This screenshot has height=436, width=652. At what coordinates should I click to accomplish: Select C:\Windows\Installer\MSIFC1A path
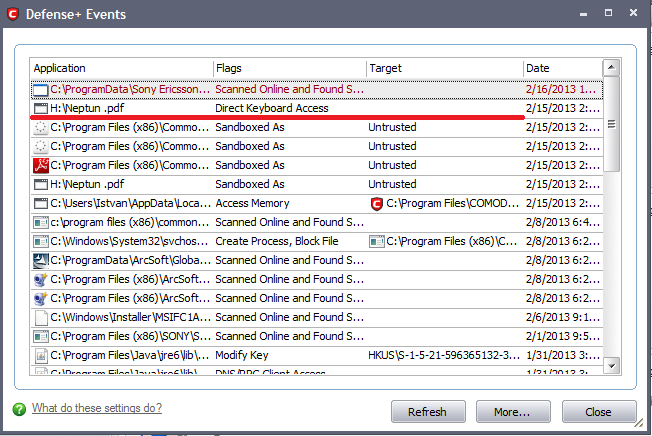click(131, 318)
